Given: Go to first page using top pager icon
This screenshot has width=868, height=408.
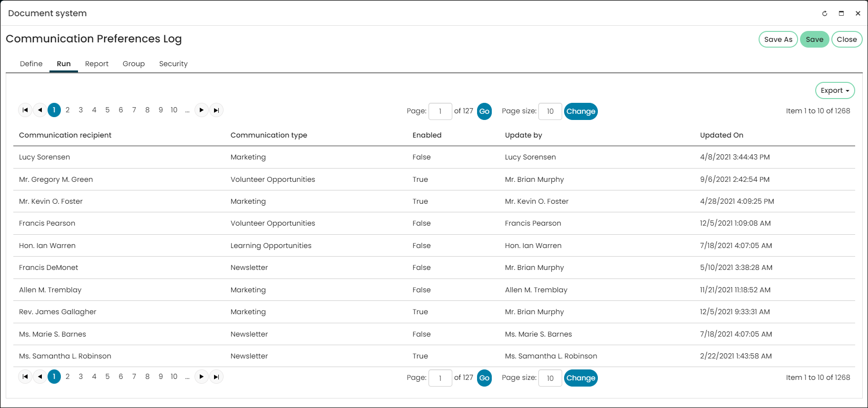Looking at the screenshot, I should 25,110.
